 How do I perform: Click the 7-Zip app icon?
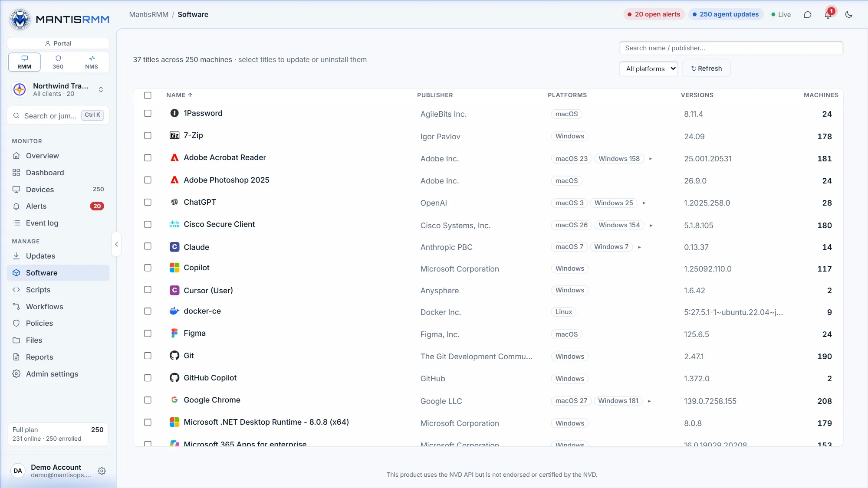coord(174,135)
